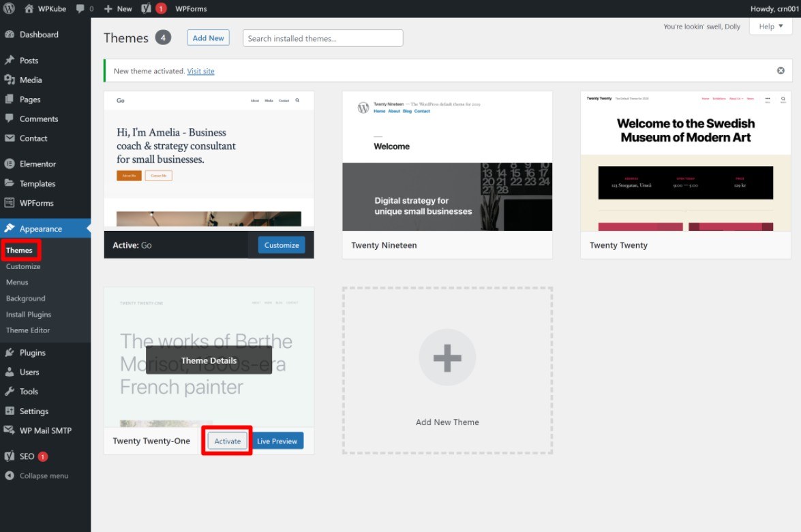Select the Go theme screenshot
The image size is (801, 532).
[209, 161]
